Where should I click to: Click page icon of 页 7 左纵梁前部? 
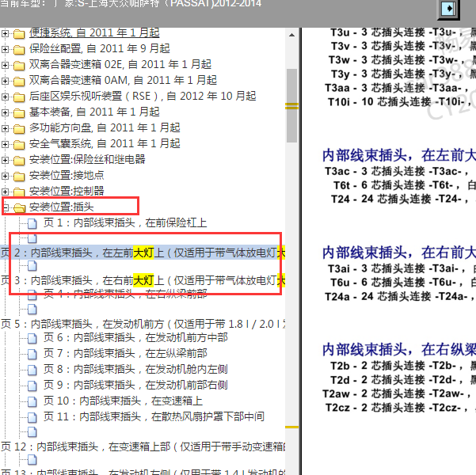click(x=32, y=354)
